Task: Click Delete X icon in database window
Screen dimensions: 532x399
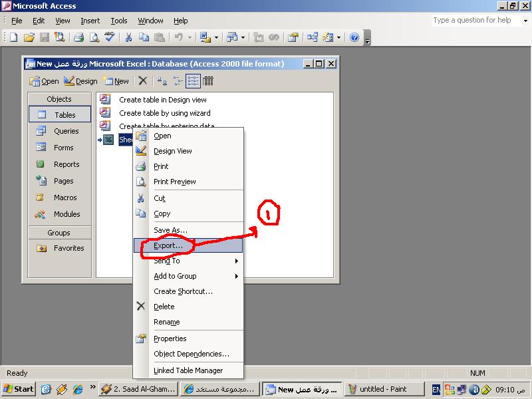Action: pyautogui.click(x=142, y=81)
